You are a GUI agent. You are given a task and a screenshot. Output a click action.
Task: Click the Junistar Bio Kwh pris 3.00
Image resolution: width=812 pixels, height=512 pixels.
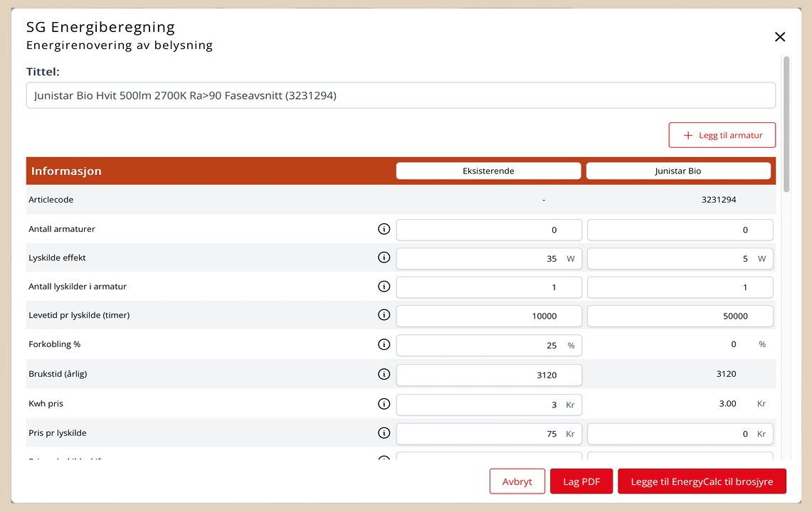point(727,403)
